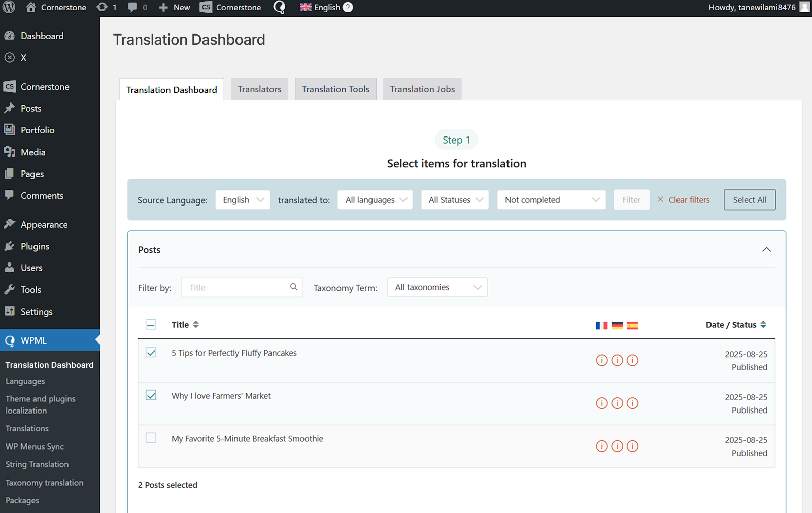This screenshot has height=513, width=812.
Task: Select My Favorite 5-Minute Breakfast Smoothie post
Action: [x=151, y=438]
